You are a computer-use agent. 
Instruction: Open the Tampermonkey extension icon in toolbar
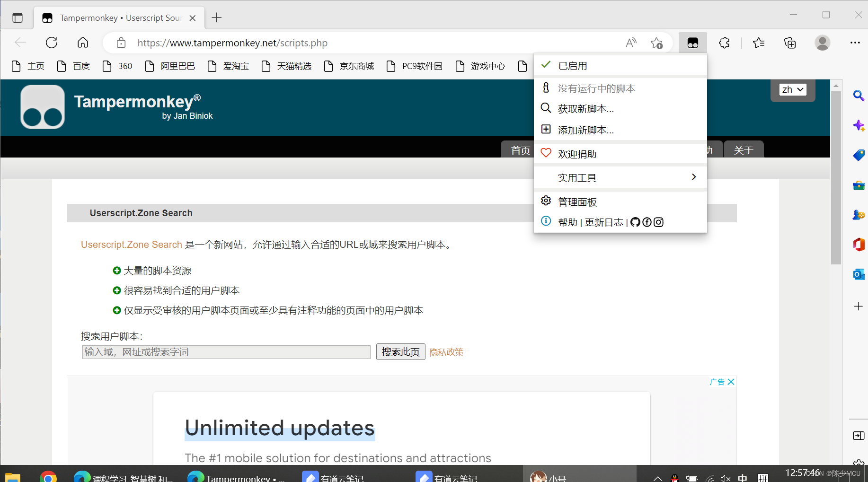point(692,43)
